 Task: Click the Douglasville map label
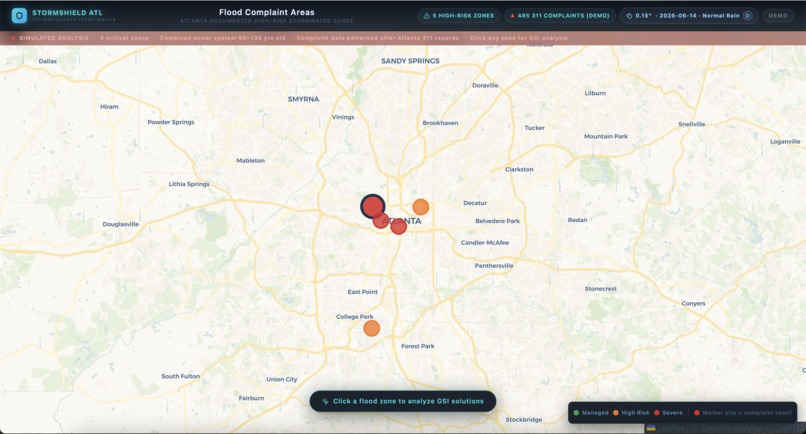tap(121, 224)
